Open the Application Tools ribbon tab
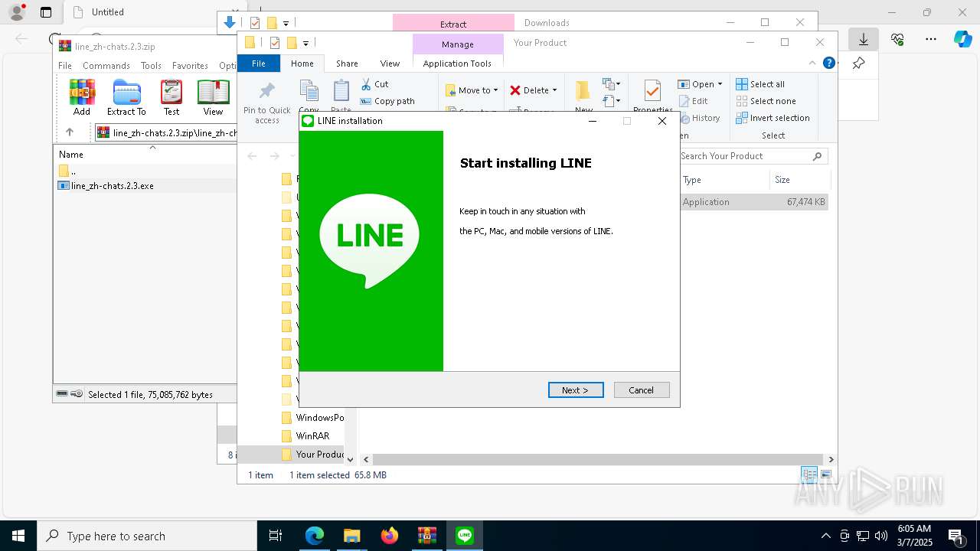The width and height of the screenshot is (980, 551). [x=457, y=64]
